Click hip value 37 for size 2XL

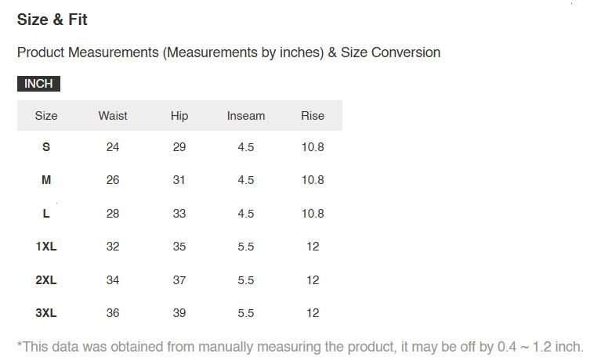(x=179, y=280)
